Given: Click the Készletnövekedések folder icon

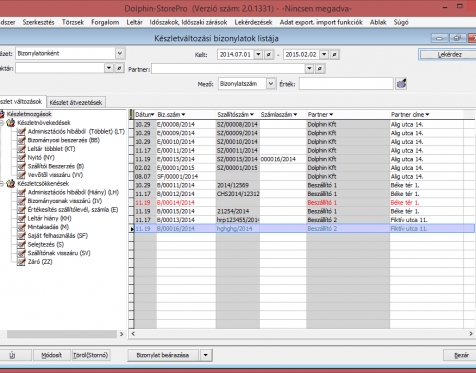Looking at the screenshot, I should coord(11,123).
